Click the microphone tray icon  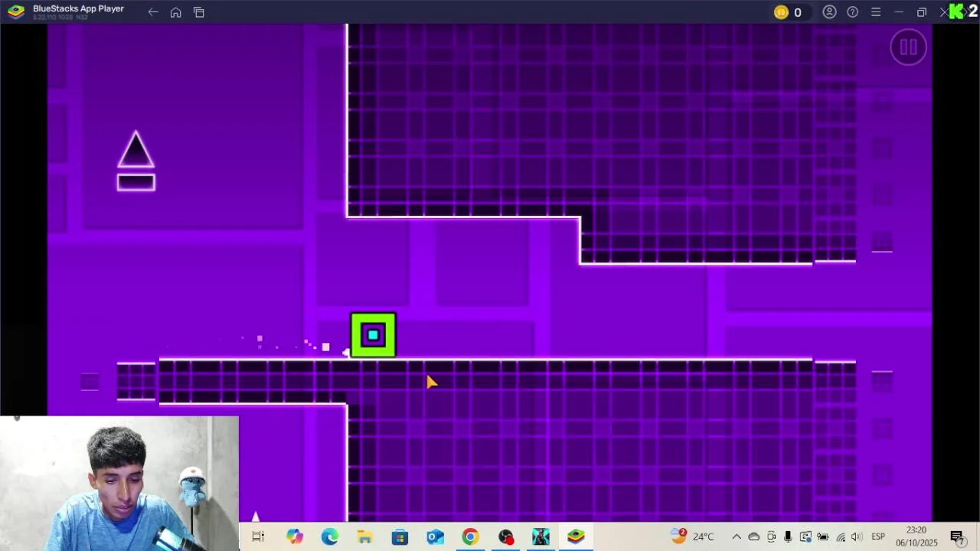788,537
